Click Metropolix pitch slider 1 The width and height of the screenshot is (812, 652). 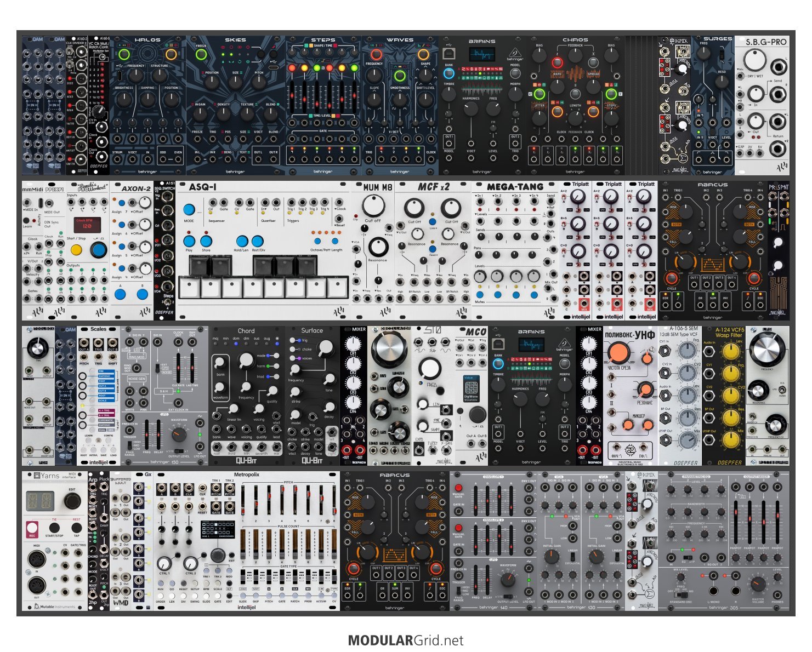244,501
